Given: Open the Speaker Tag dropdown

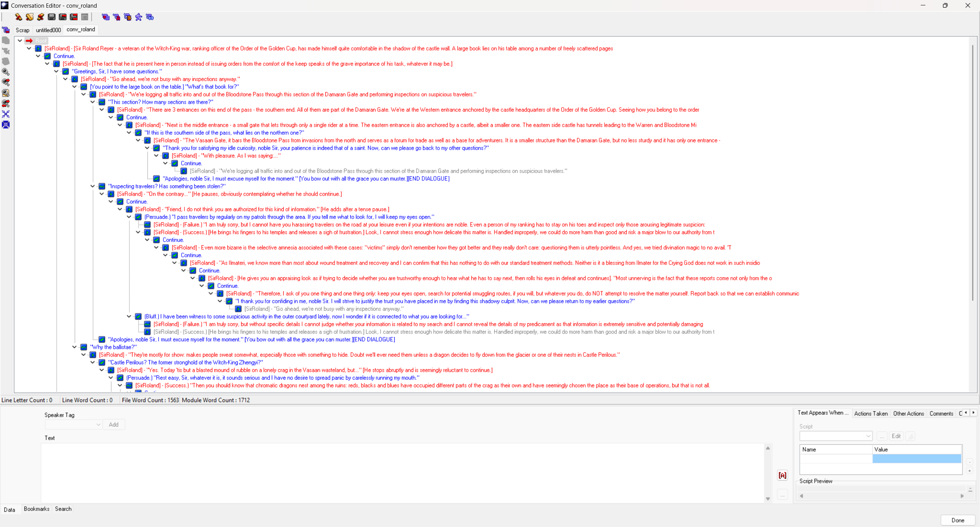Looking at the screenshot, I should tap(73, 424).
